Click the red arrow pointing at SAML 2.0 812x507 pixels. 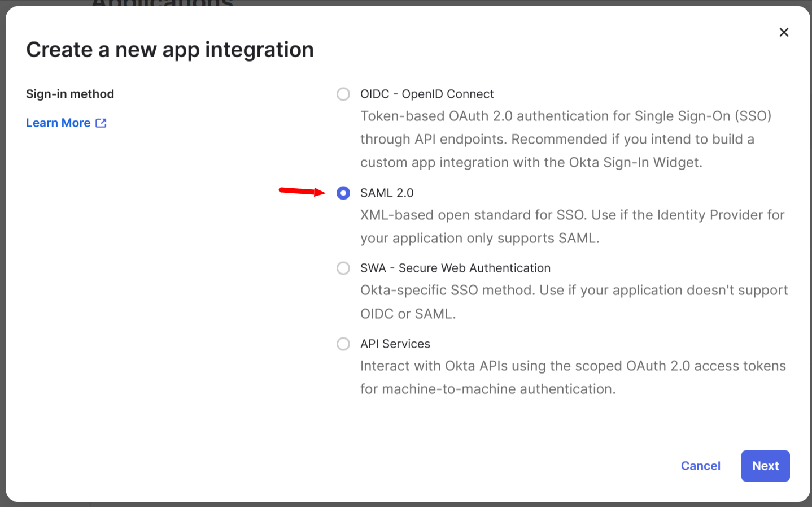(302, 192)
